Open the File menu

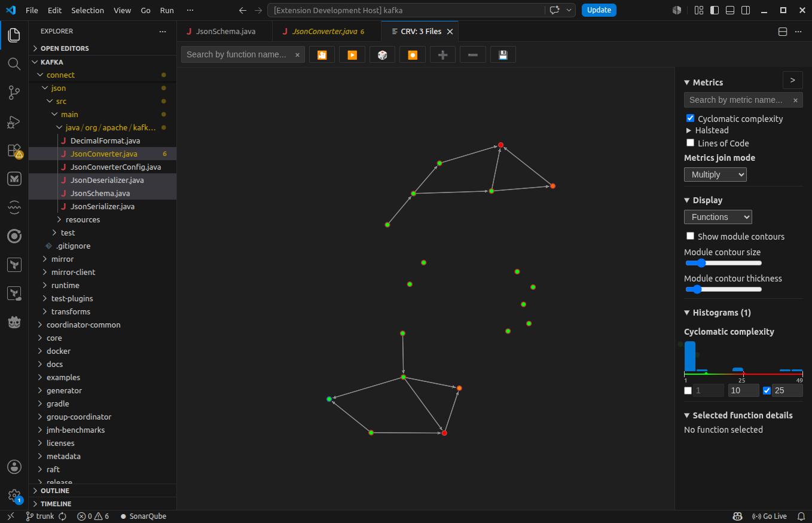[x=32, y=10]
